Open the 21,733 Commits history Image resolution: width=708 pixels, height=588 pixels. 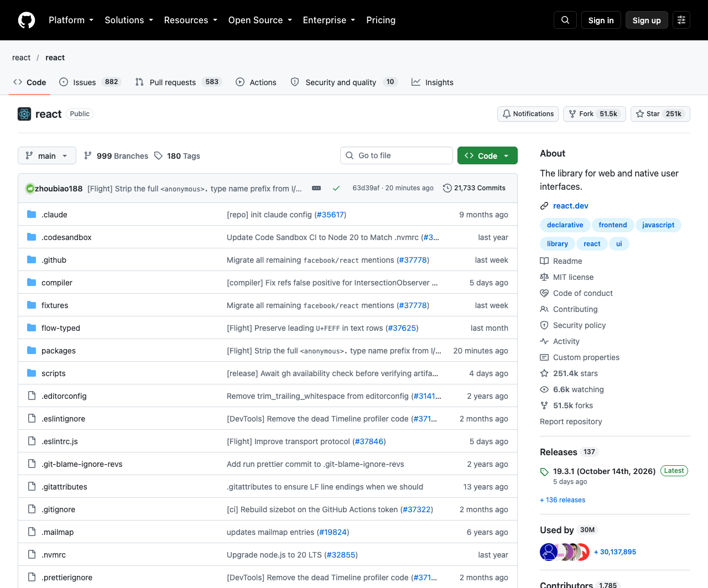point(474,188)
